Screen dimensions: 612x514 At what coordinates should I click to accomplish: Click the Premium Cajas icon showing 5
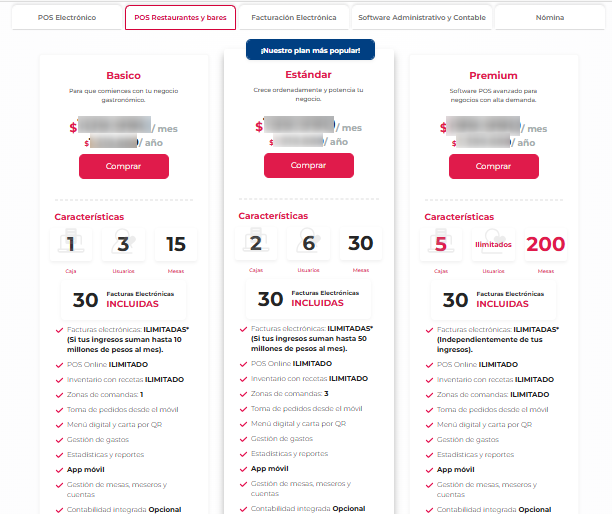(x=441, y=244)
